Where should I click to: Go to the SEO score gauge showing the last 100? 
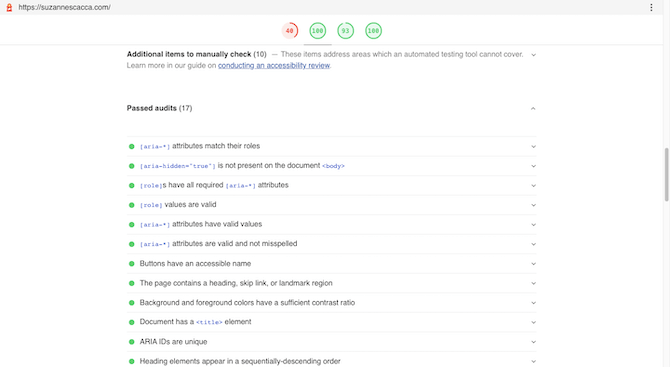(x=373, y=31)
